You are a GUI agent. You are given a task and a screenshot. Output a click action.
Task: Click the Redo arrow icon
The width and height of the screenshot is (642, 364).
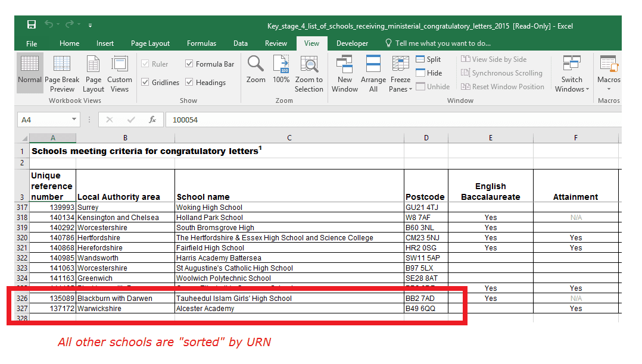click(x=70, y=24)
